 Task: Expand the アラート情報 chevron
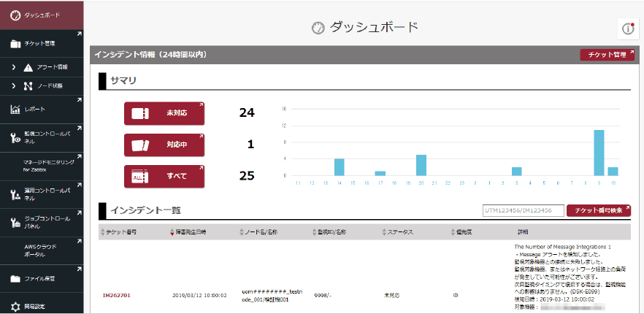pos(13,67)
